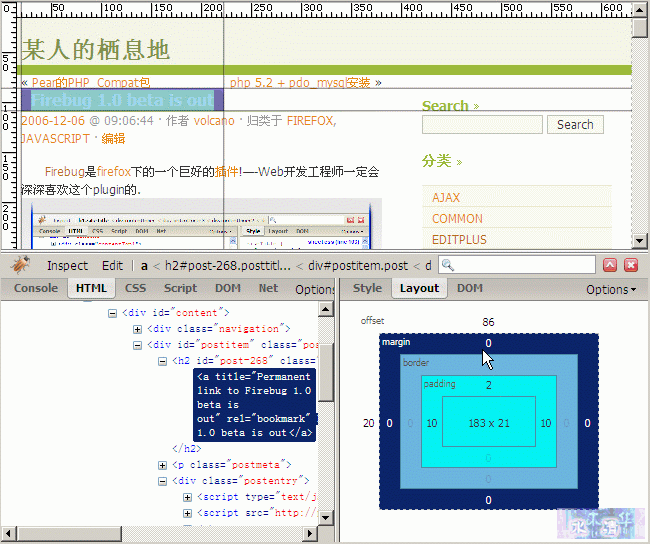Open the right side DOM tab
This screenshot has width=650, height=544.
(x=470, y=288)
